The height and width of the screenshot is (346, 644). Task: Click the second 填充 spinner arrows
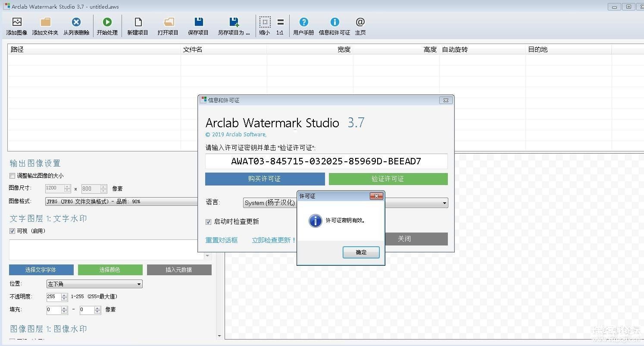97,310
